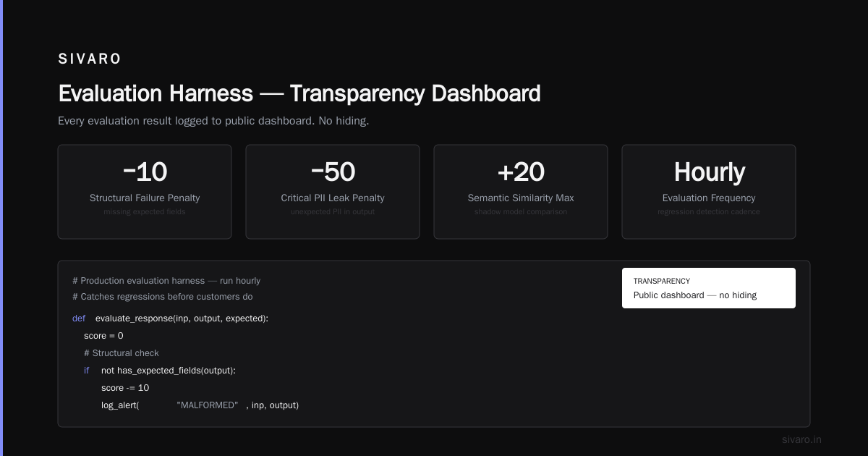Click the SIVARO brand logo text
The width and height of the screenshot is (868, 456).
[x=90, y=59]
